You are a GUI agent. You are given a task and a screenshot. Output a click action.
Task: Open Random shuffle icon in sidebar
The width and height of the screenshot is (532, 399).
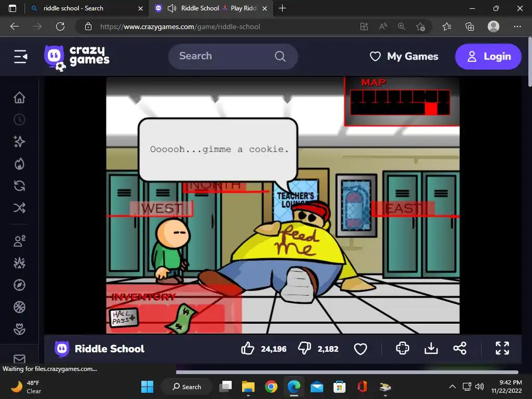[x=19, y=208]
